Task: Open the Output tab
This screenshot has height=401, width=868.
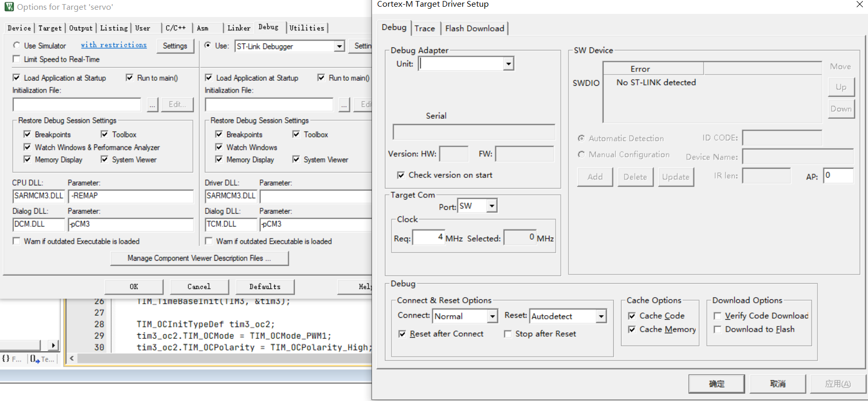Action: click(81, 28)
